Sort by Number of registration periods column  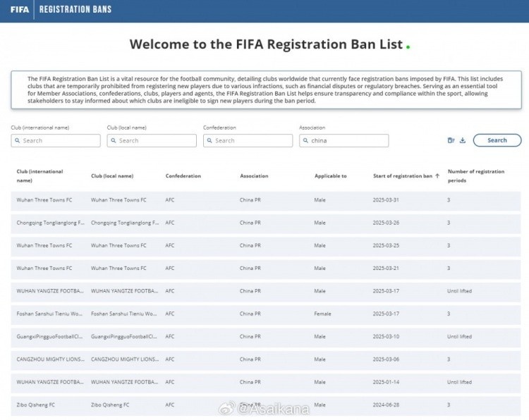click(476, 175)
